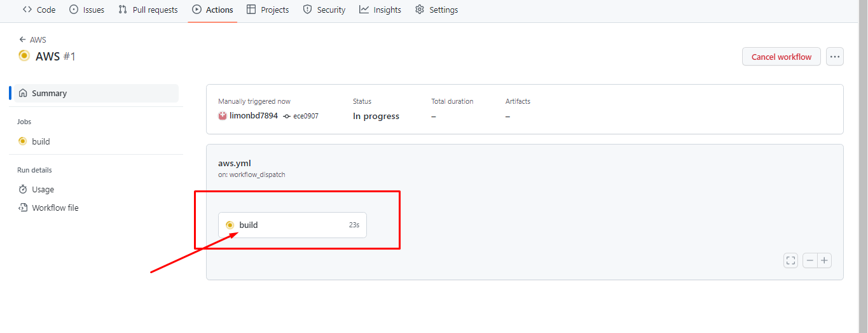Click the commit icon before ece0907
This screenshot has height=333, width=868.
[x=287, y=117]
